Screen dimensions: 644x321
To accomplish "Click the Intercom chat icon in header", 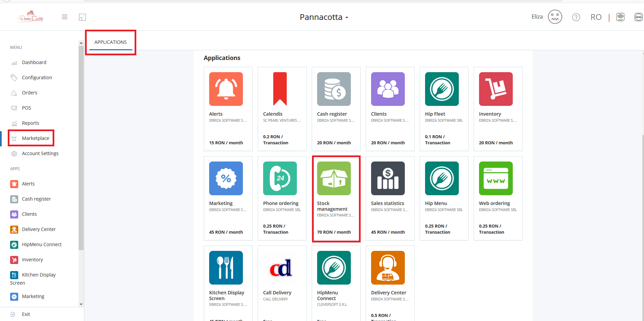I will tap(620, 17).
